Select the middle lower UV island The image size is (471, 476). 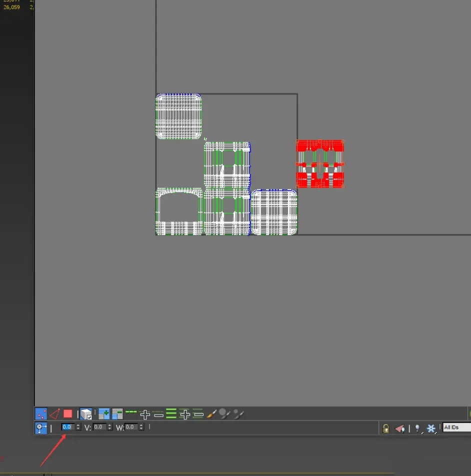(x=227, y=211)
